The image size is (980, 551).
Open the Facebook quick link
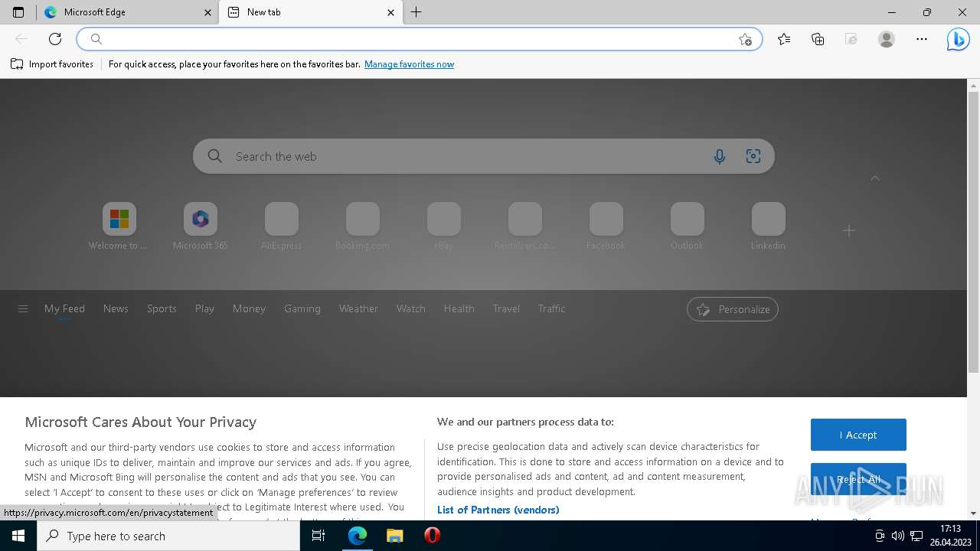(x=606, y=227)
